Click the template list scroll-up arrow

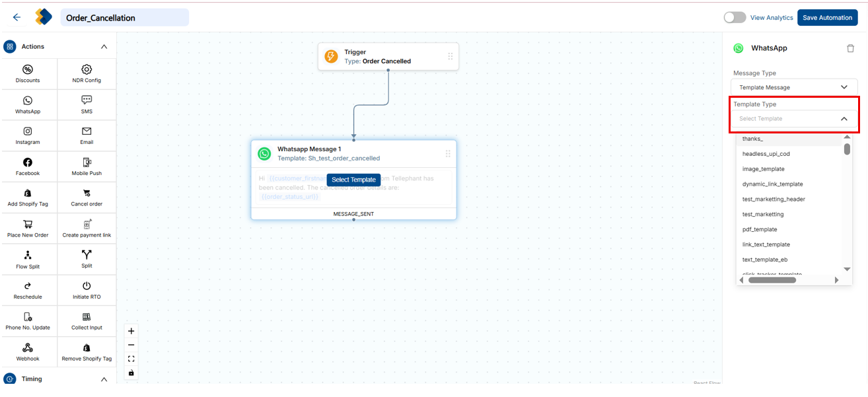[x=847, y=137]
